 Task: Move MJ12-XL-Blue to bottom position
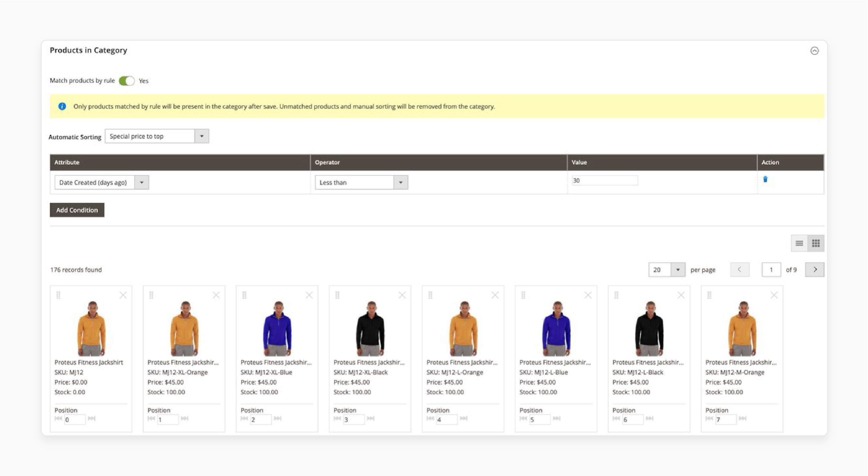tap(278, 418)
